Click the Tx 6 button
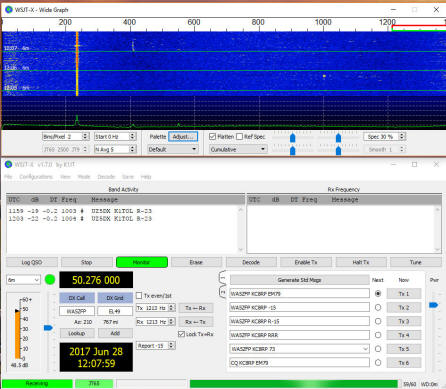This screenshot has height=389, width=446. click(x=404, y=363)
